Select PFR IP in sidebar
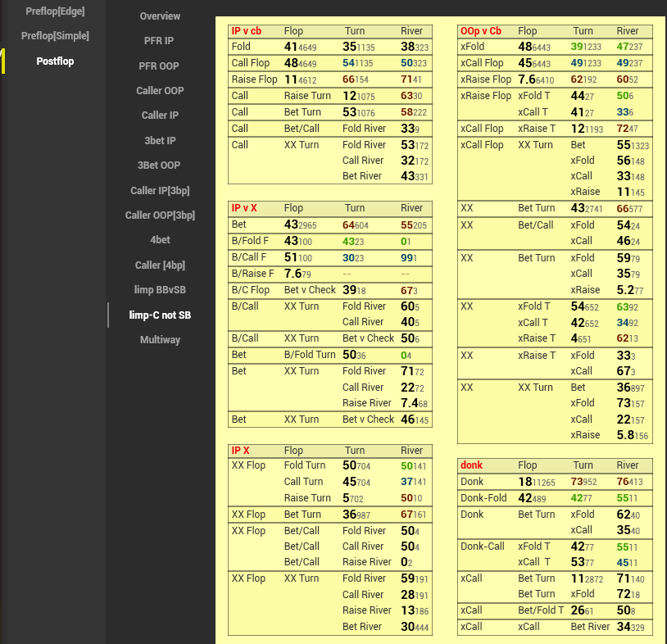Screen dimensions: 667x644 click(160, 41)
